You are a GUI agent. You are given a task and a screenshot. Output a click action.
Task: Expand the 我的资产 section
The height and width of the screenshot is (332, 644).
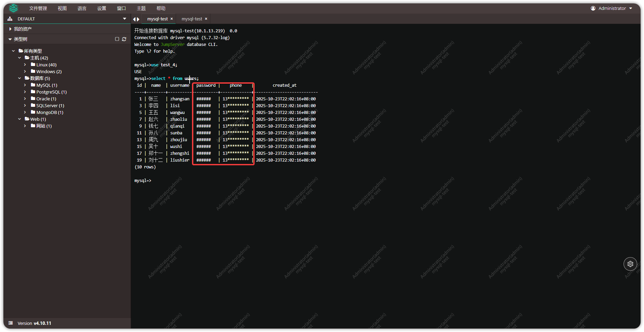pos(11,29)
